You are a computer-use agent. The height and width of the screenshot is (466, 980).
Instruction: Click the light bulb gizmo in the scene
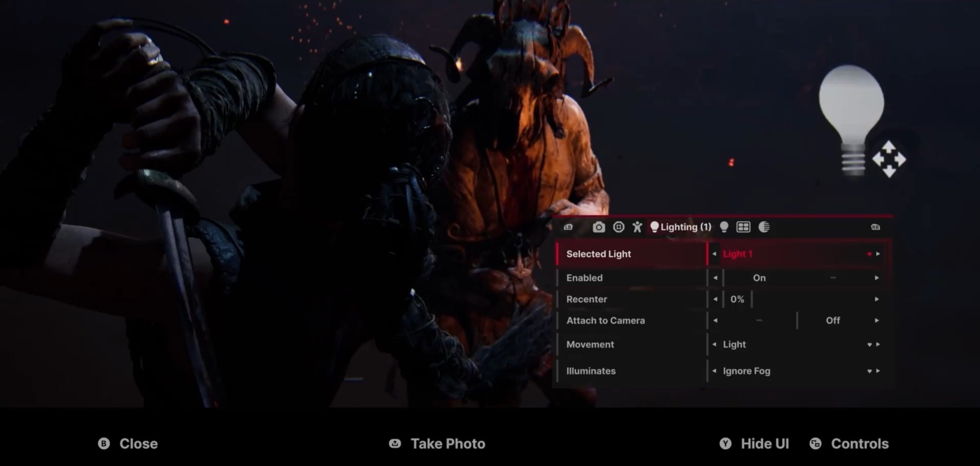[851, 120]
